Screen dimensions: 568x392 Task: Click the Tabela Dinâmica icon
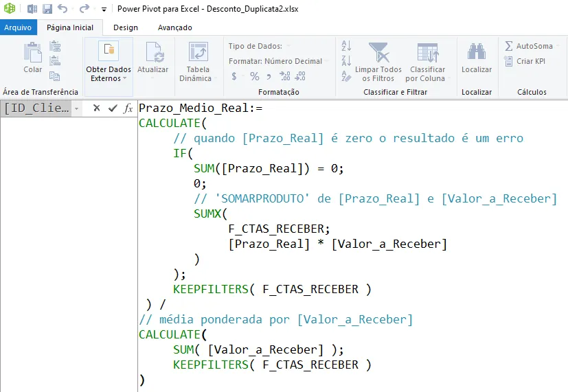coord(198,51)
